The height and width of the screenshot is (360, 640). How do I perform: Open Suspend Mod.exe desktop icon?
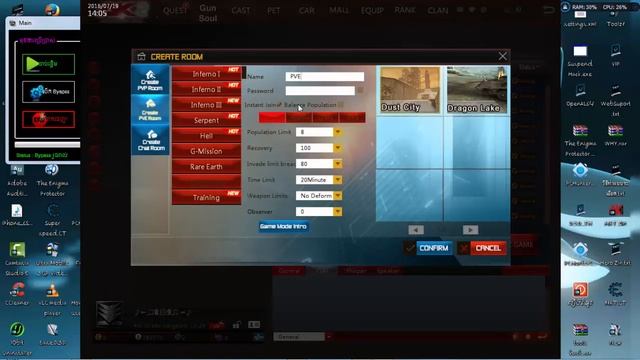pos(580,60)
